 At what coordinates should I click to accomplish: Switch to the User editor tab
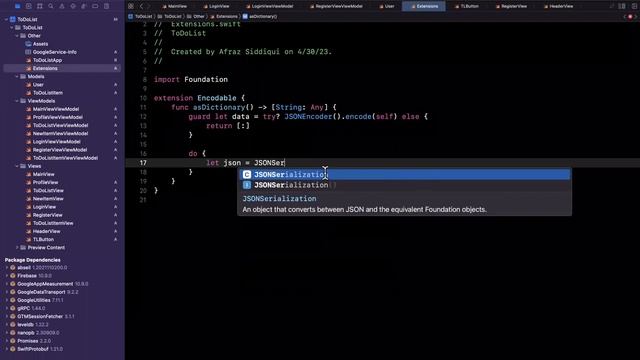[x=387, y=6]
